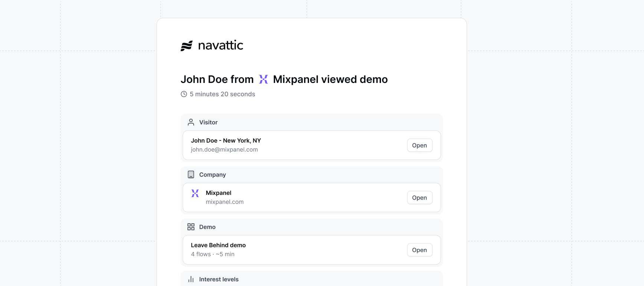Click the "Mixpanel viewed demo" headline text
The width and height of the screenshot is (644, 286).
(330, 79)
